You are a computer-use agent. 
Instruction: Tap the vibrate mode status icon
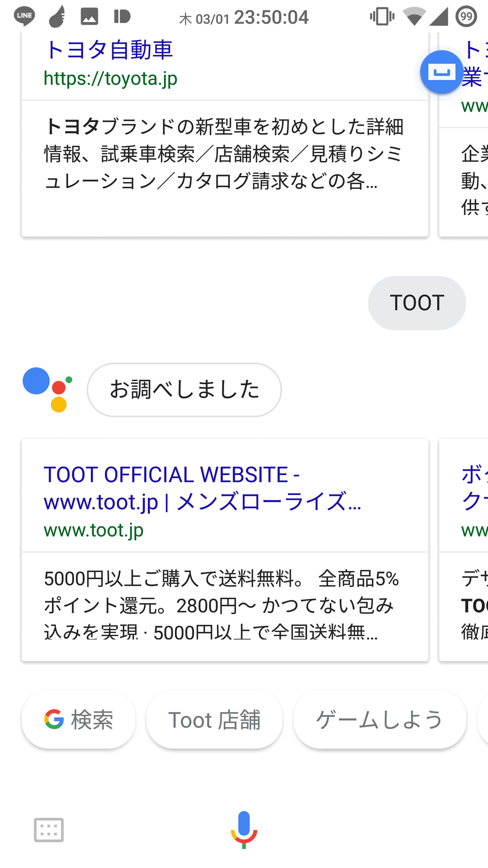[x=382, y=17]
